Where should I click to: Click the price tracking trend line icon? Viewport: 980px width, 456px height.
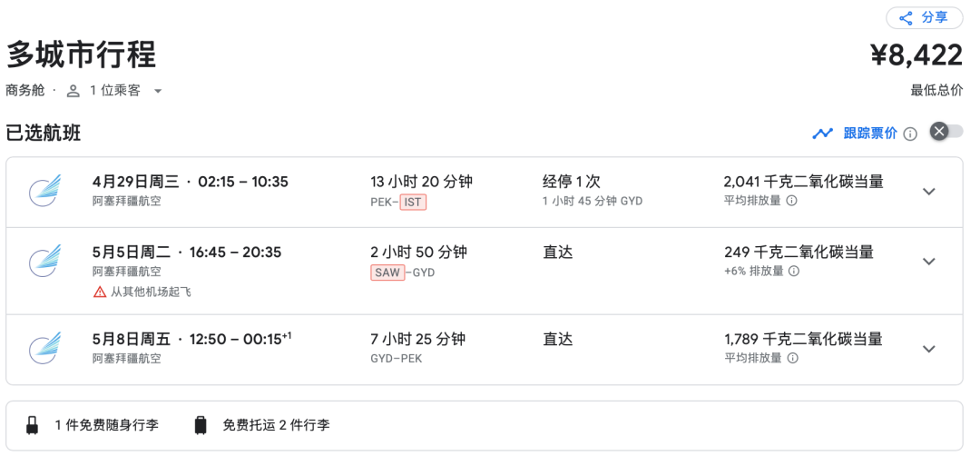pyautogui.click(x=822, y=134)
